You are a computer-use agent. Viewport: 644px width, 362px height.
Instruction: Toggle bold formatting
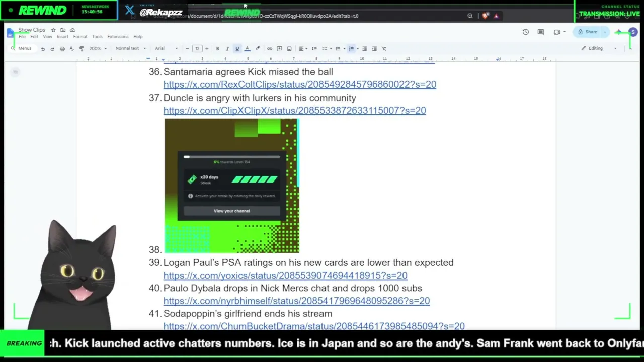pos(217,49)
